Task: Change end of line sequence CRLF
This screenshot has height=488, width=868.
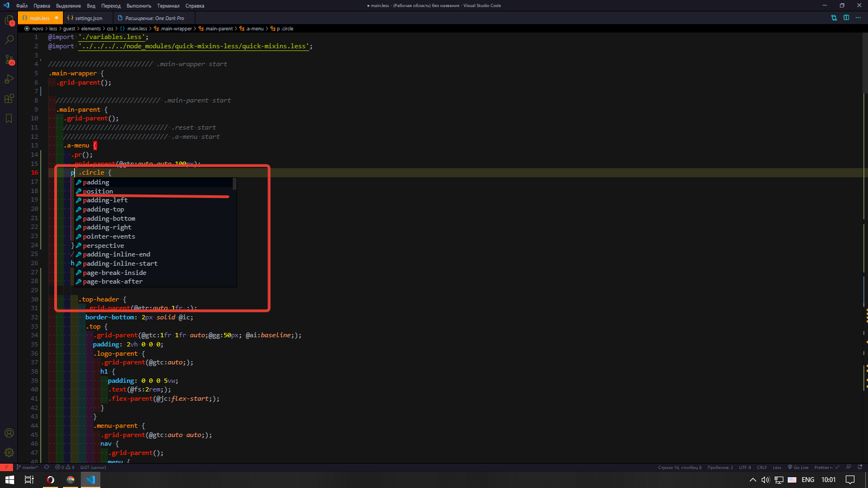Action: 762,467
